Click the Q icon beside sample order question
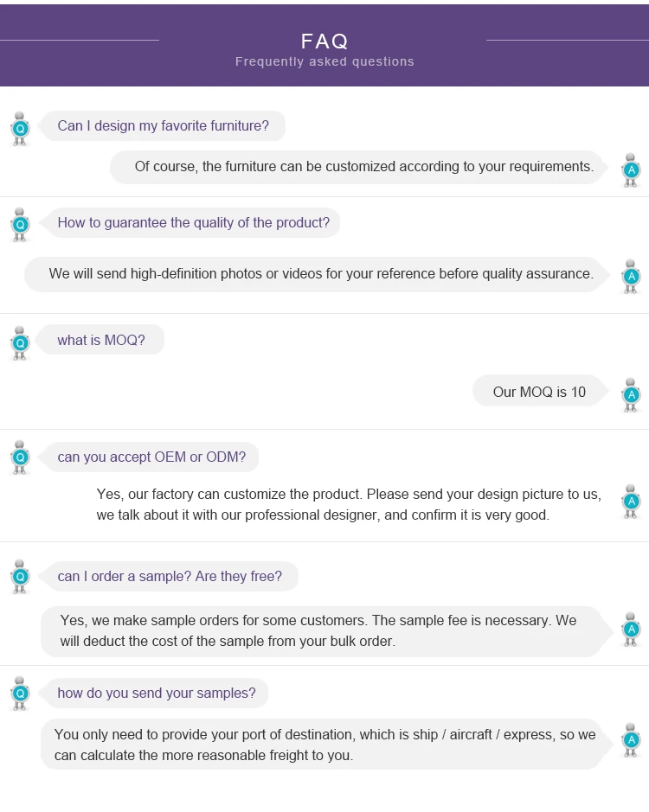 [21, 576]
